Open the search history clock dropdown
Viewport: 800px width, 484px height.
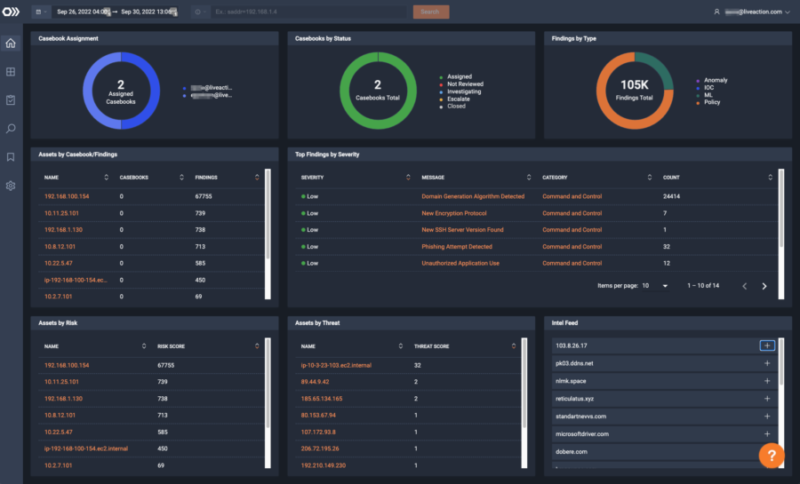201,12
